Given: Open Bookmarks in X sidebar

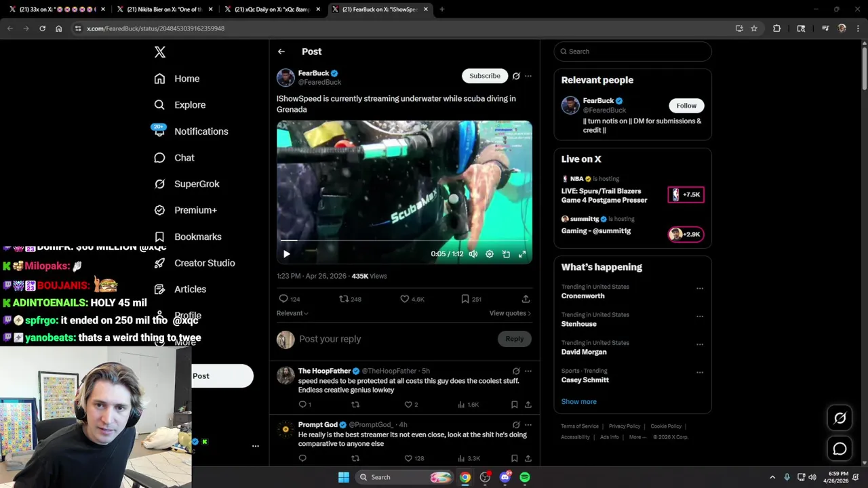Looking at the screenshot, I should [188, 237].
